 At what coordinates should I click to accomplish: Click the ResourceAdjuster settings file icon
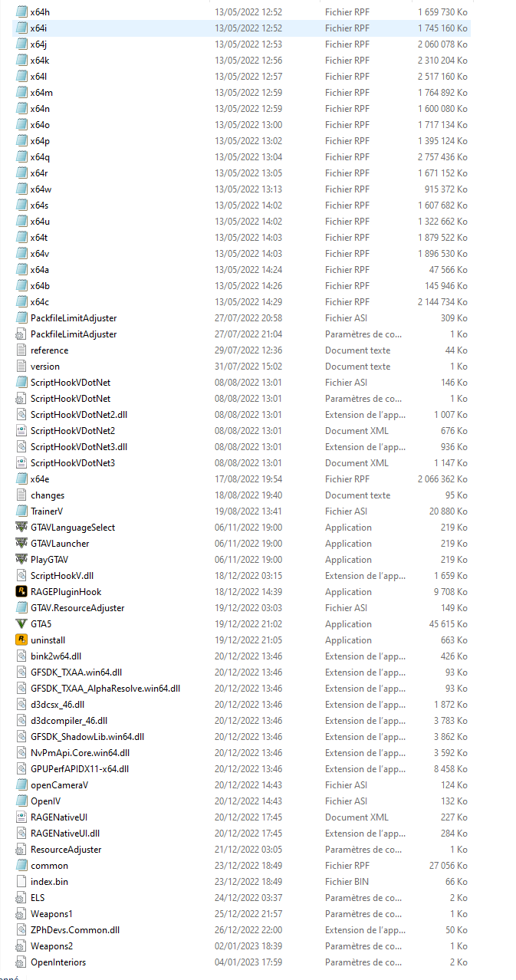coord(21,849)
